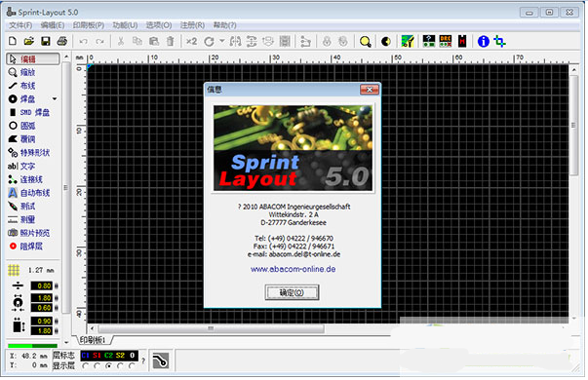Duplicate selection with the x2 icon
588x380 pixels.
tap(192, 41)
